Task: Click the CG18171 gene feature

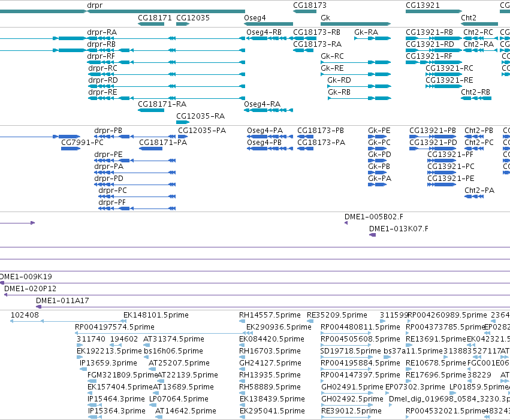Action: (x=151, y=24)
